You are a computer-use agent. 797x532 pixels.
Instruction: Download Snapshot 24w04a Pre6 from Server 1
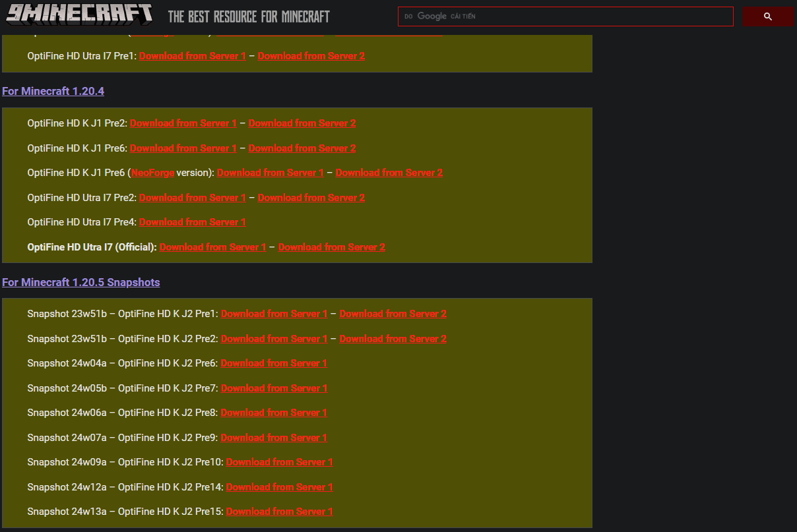(274, 363)
